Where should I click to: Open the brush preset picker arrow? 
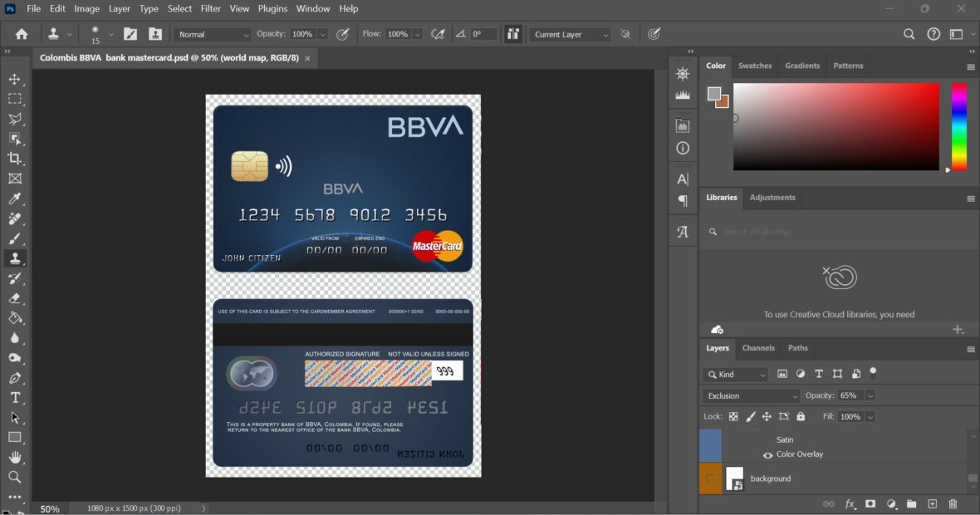pos(110,34)
